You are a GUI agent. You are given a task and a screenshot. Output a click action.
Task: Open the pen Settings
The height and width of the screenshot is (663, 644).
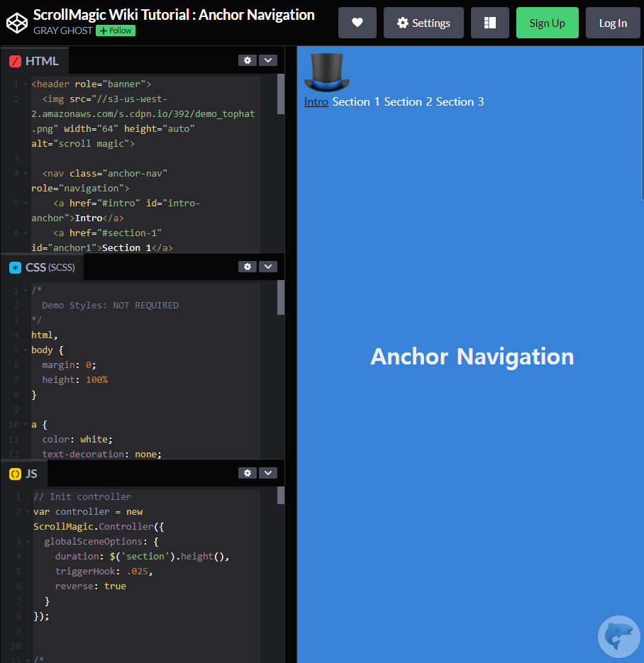click(x=423, y=23)
